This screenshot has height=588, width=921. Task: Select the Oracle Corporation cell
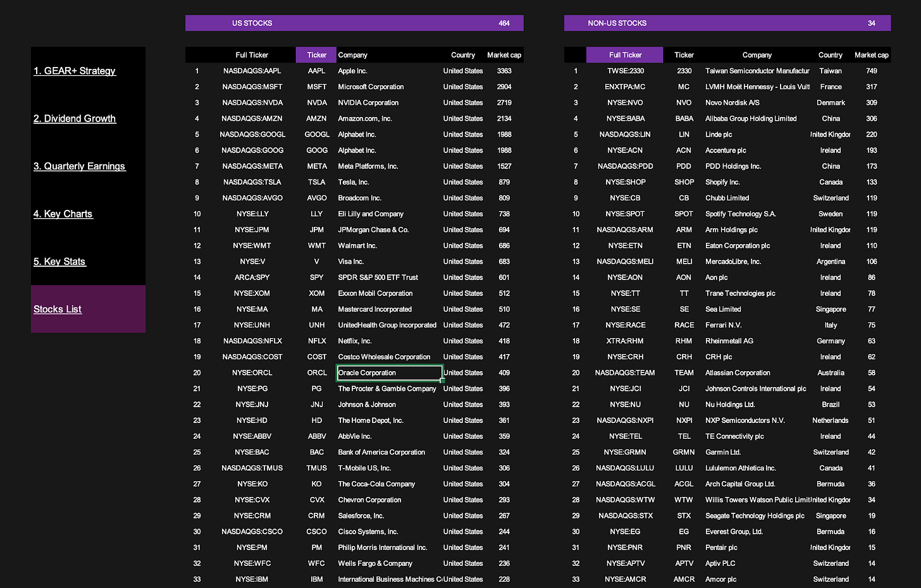tap(390, 373)
